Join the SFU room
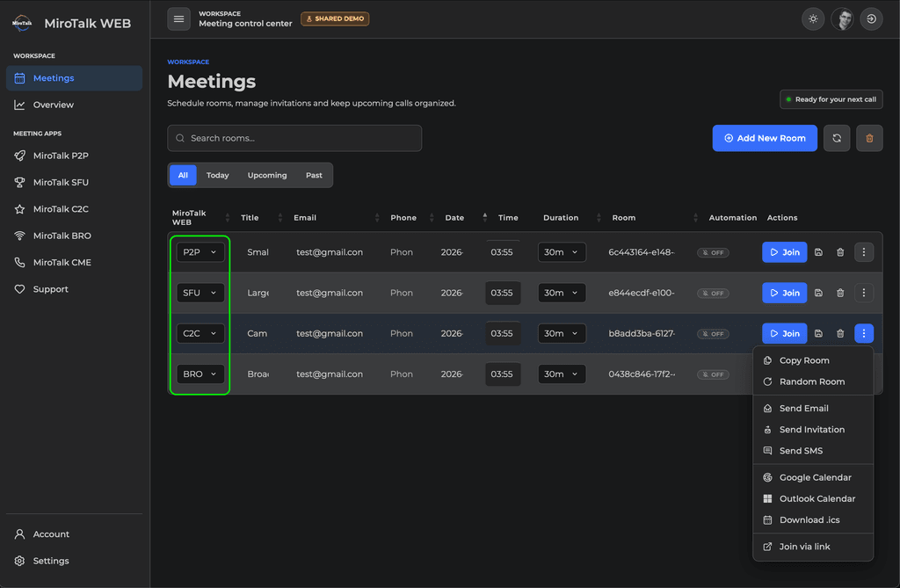Viewport: 900px width, 588px height. pos(784,293)
